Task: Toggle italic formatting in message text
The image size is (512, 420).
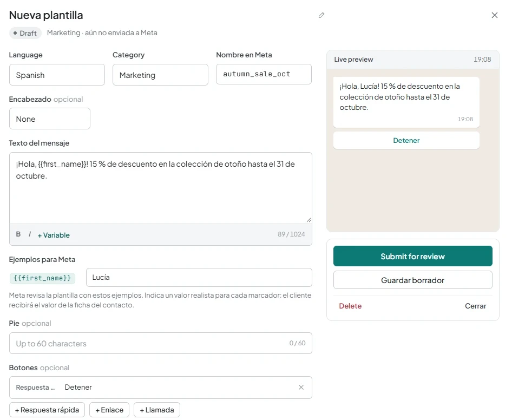Action: tap(30, 234)
